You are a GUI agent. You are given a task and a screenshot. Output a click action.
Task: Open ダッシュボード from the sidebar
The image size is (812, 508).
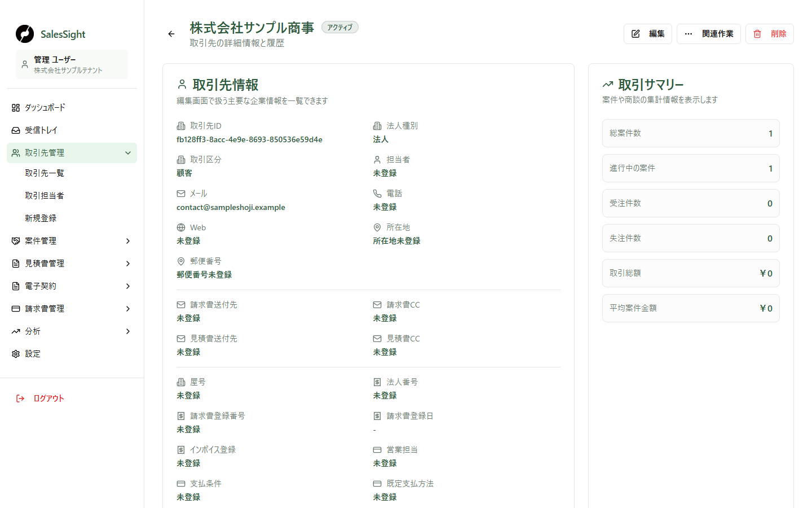tap(72, 108)
